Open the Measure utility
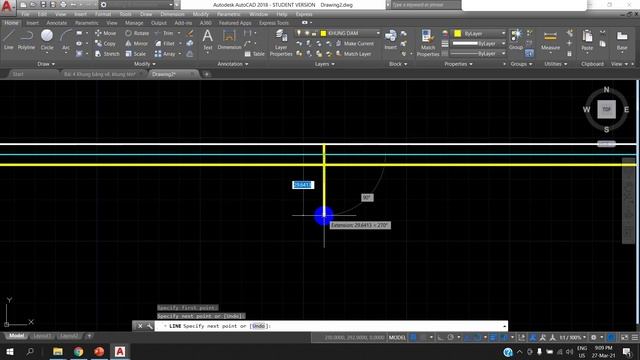The width and height of the screenshot is (640, 360). [550, 40]
